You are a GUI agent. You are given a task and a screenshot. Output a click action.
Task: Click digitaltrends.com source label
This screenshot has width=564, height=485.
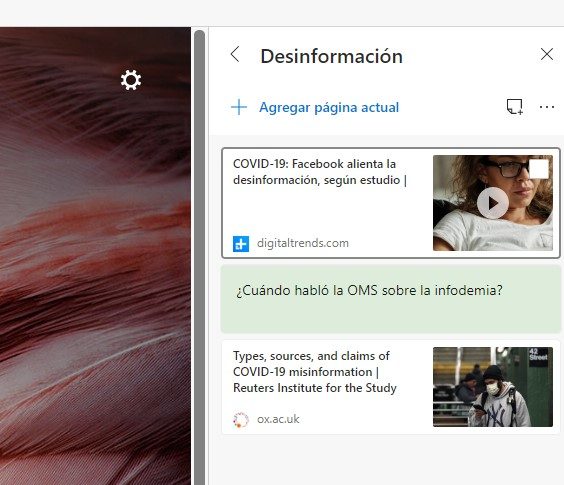click(x=303, y=243)
